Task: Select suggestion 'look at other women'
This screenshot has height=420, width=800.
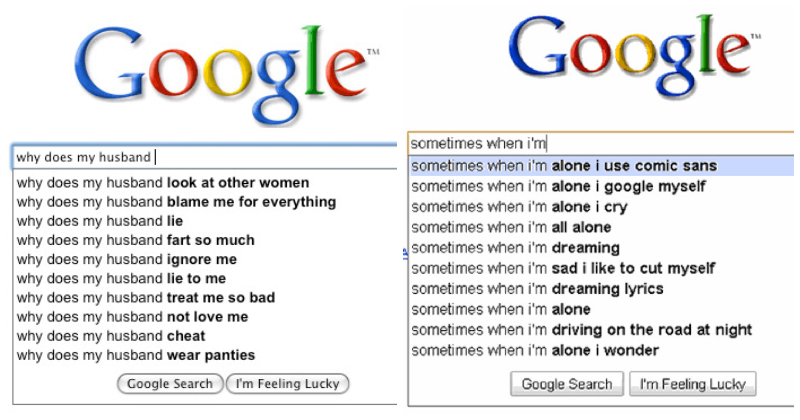Action: pos(163,183)
